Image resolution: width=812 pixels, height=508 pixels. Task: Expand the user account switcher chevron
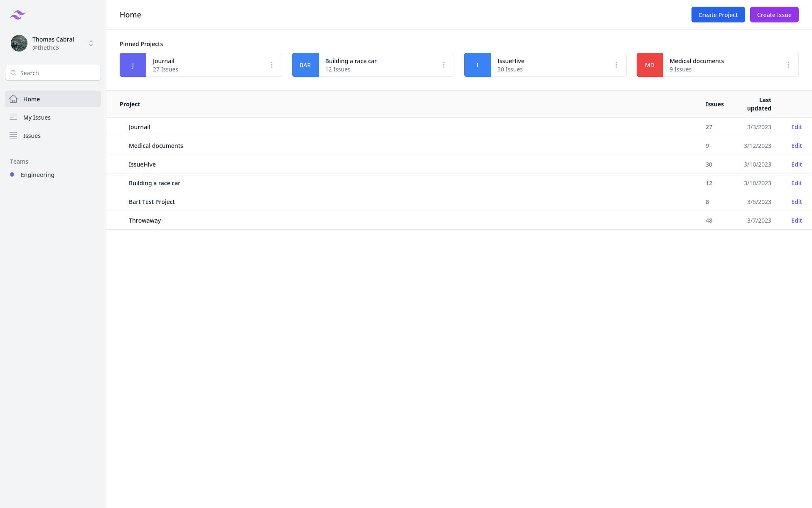(x=91, y=43)
